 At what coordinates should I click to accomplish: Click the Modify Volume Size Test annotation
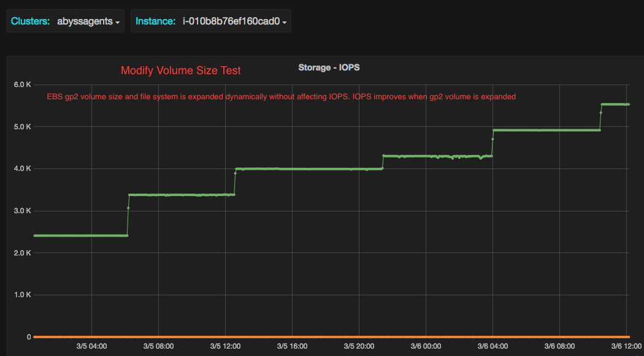point(181,70)
